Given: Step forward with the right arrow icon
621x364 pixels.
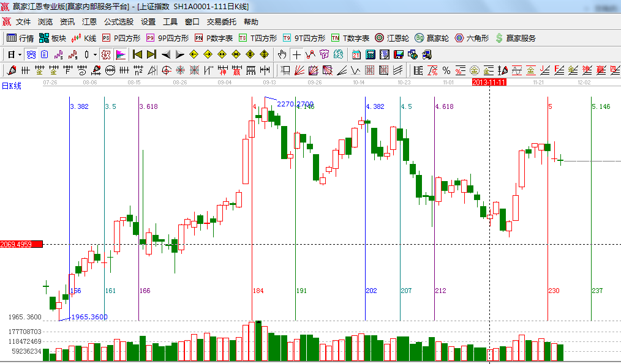Looking at the screenshot, I should (x=180, y=54).
